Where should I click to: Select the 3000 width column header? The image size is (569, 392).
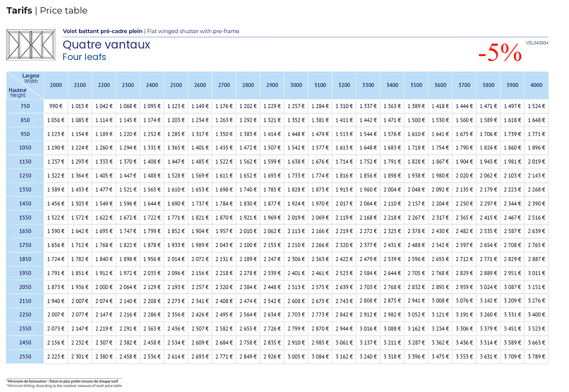tap(296, 85)
